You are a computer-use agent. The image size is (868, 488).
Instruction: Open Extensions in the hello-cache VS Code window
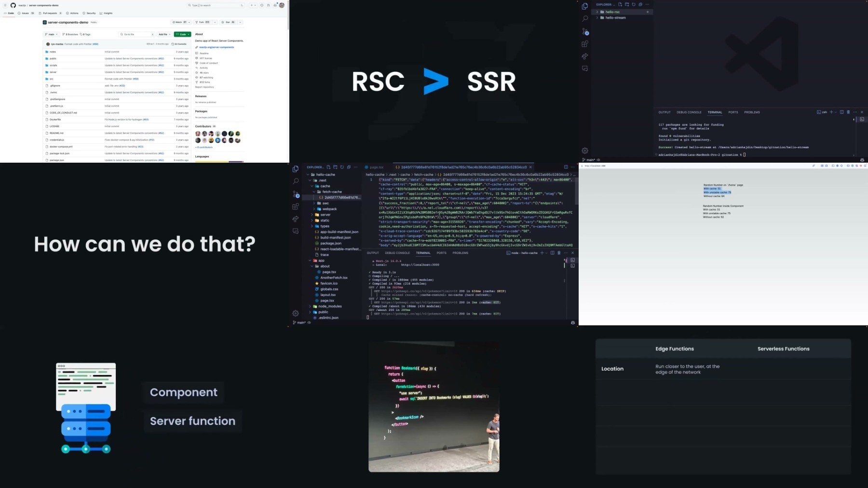coord(296,207)
